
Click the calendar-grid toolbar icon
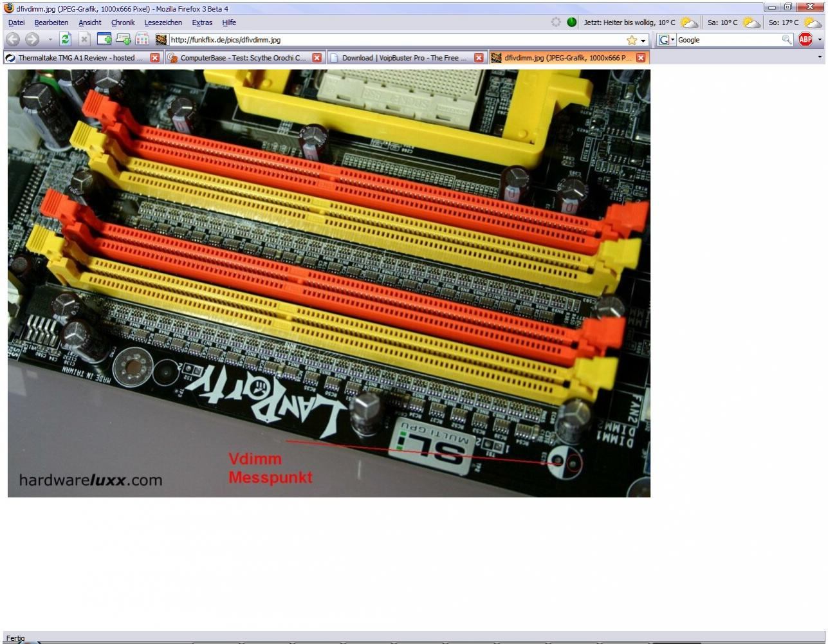142,39
